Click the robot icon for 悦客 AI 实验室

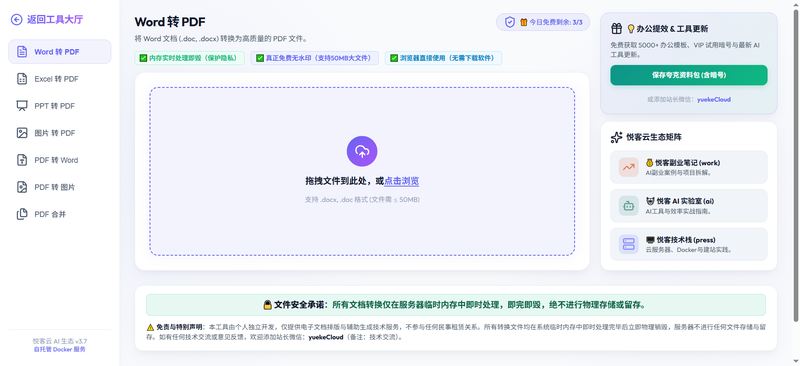click(x=629, y=206)
